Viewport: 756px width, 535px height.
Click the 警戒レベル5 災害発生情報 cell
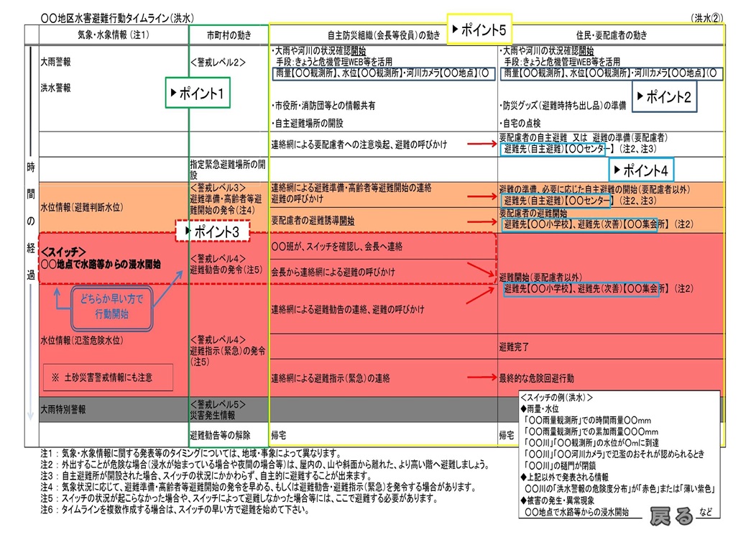coord(228,408)
